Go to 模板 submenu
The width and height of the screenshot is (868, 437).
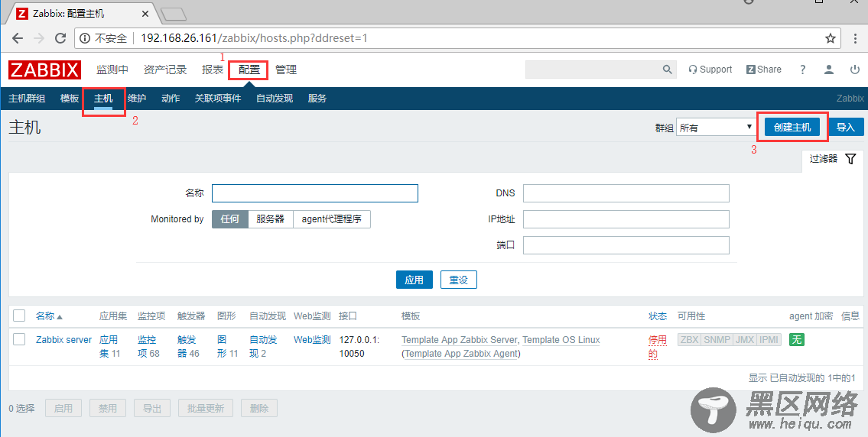(x=70, y=99)
